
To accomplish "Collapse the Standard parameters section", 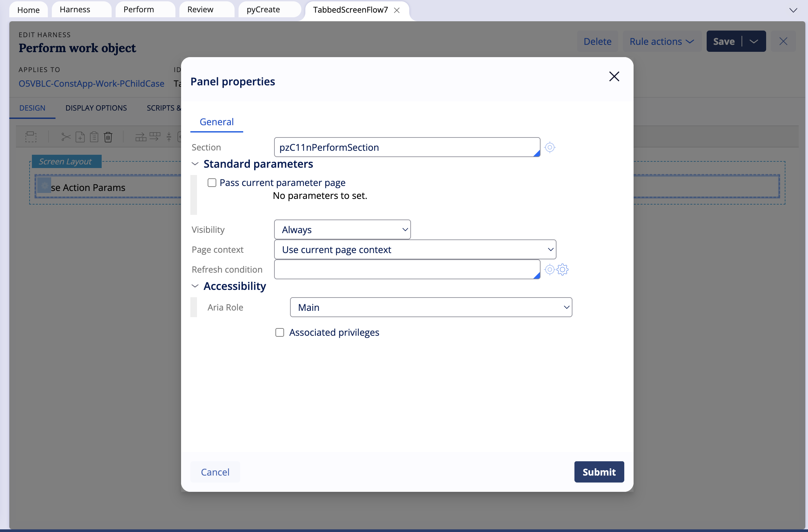I will click(x=195, y=164).
